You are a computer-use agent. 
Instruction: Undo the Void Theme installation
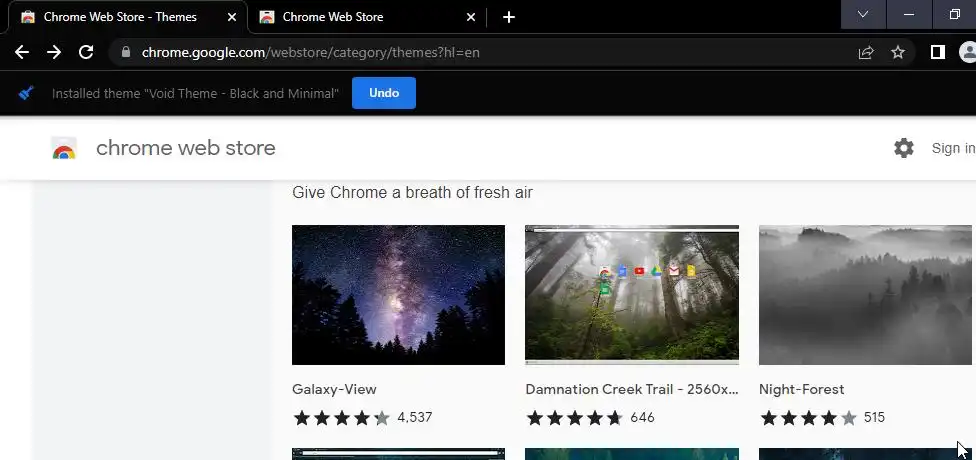pos(384,93)
